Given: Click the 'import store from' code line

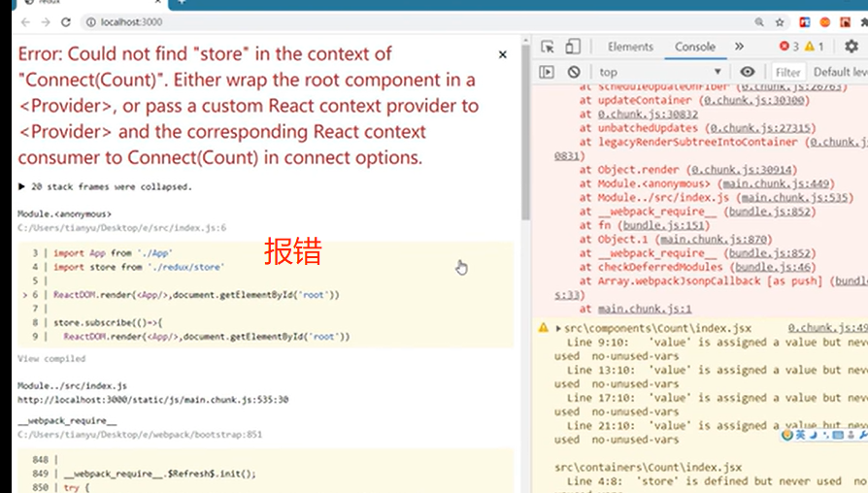Looking at the screenshot, I should 139,267.
